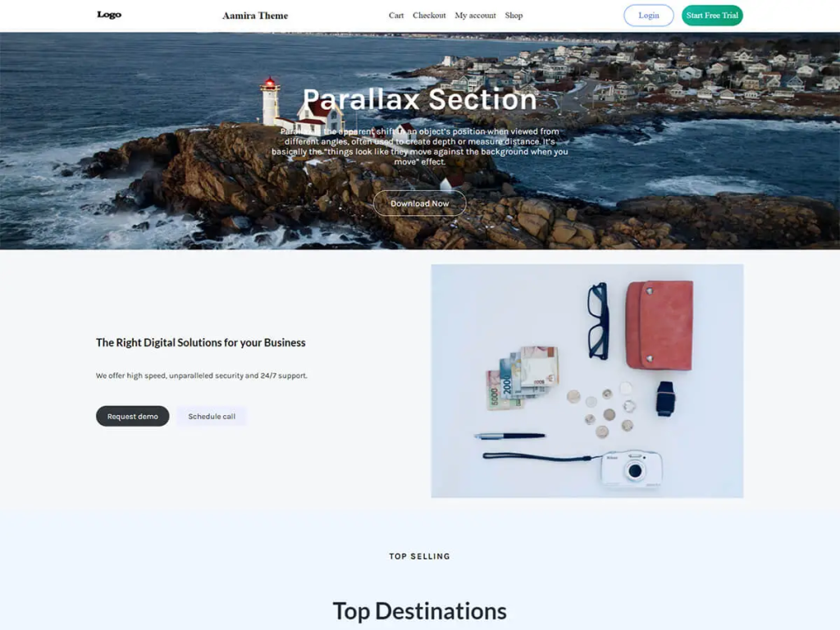Click the Request demo button
This screenshot has height=630, width=840.
tap(132, 416)
